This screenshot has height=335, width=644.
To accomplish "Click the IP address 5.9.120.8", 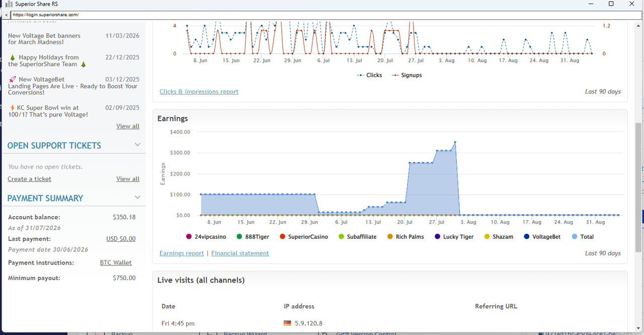I will 308,323.
